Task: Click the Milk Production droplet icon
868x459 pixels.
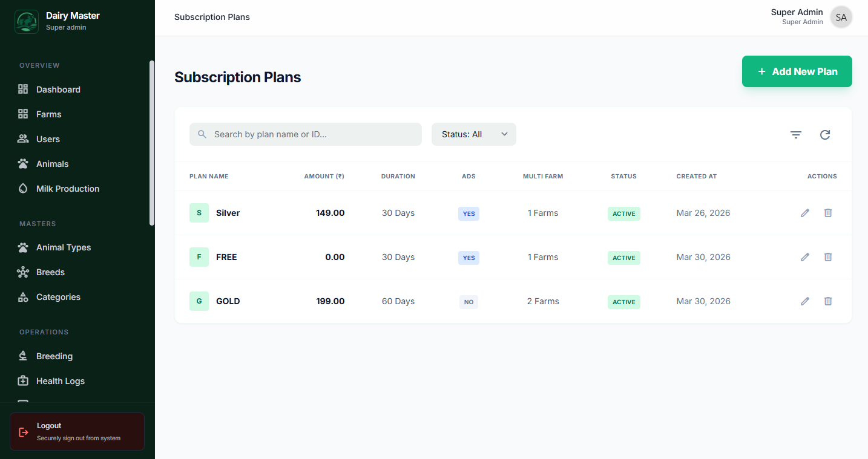Action: tap(23, 188)
